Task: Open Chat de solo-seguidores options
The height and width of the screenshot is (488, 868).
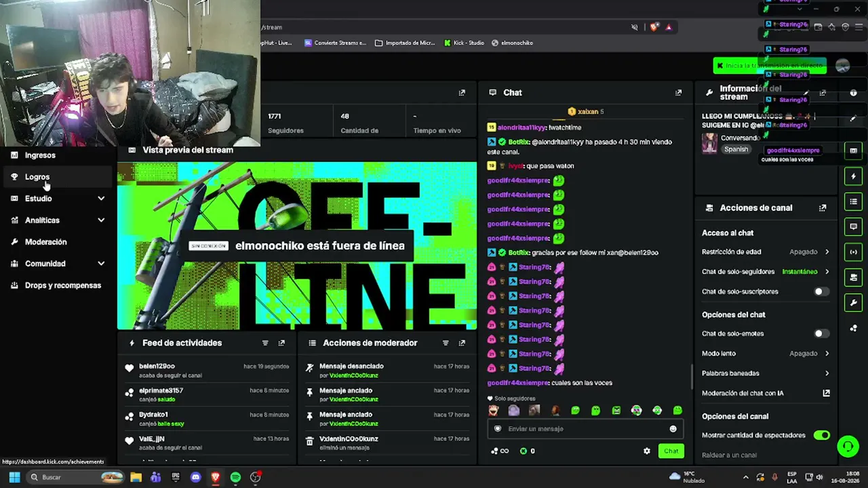Action: click(x=766, y=272)
